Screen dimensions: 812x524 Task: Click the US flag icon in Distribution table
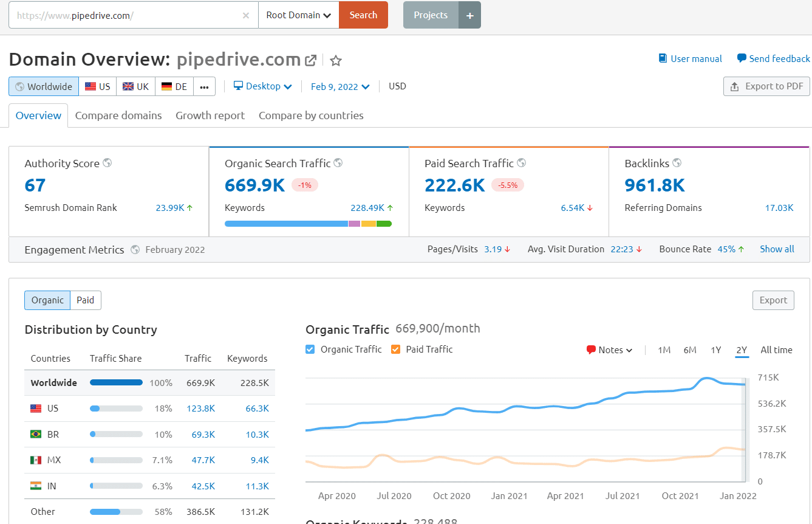tap(36, 409)
